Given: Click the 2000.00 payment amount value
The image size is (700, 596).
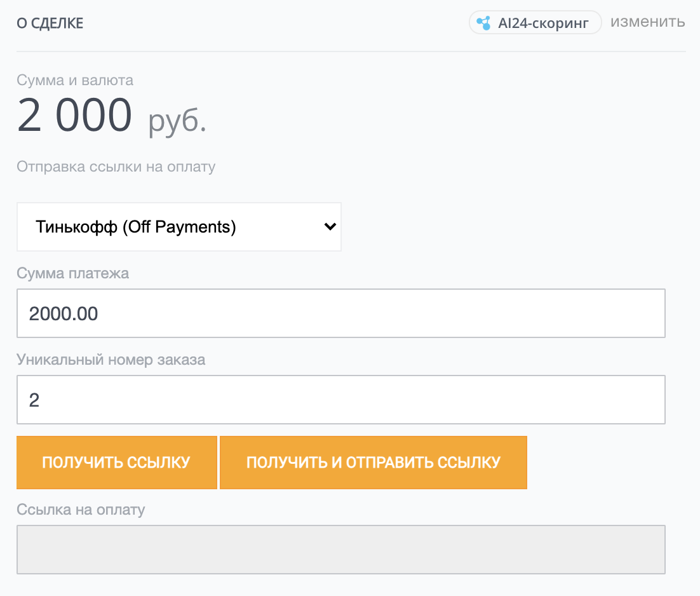Looking at the screenshot, I should pyautogui.click(x=62, y=313).
